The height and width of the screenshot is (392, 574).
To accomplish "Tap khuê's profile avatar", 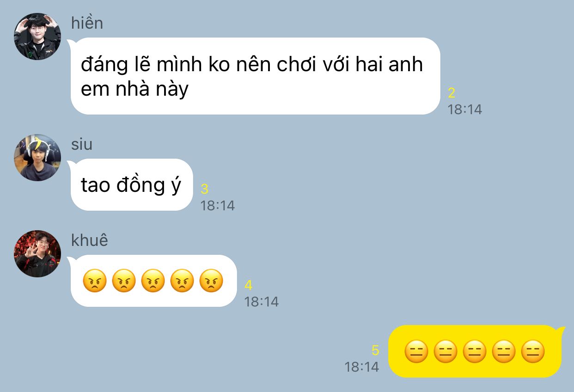I will pos(37,254).
